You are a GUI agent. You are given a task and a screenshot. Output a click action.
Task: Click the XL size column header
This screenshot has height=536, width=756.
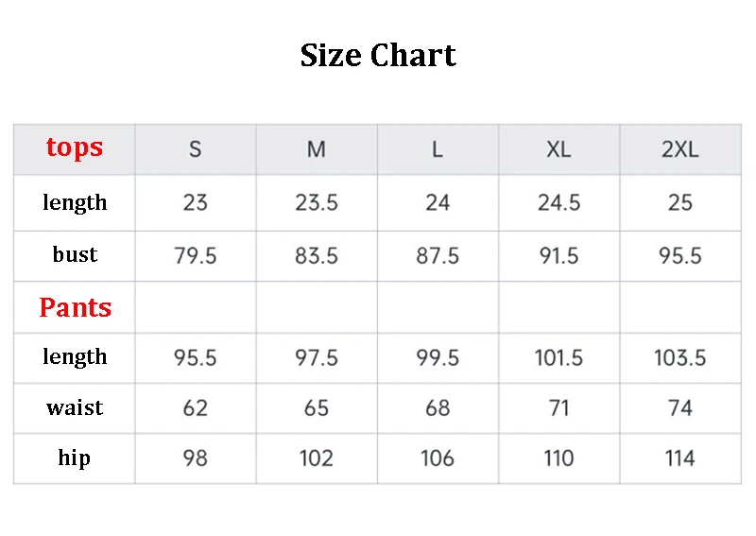558,149
